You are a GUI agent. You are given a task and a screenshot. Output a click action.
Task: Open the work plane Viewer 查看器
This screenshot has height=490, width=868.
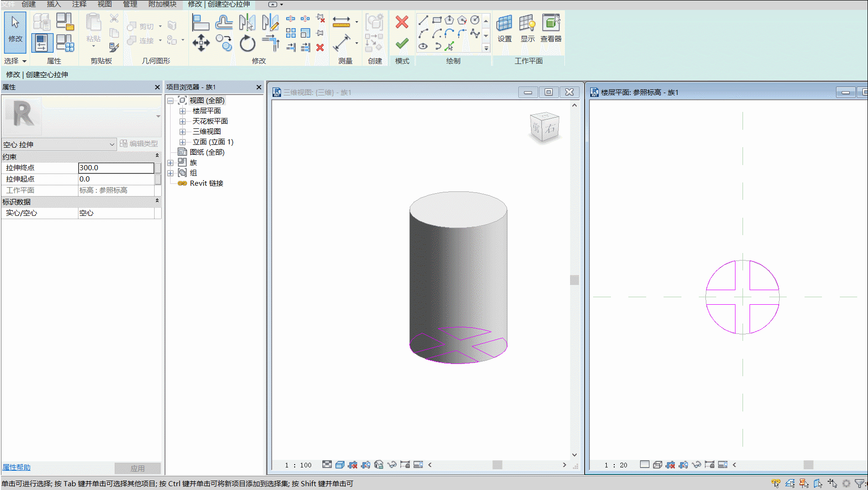(551, 28)
